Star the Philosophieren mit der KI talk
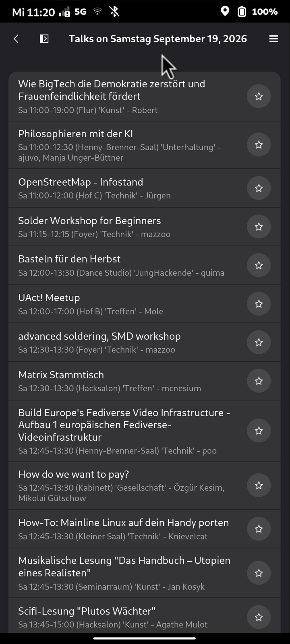 (x=259, y=145)
